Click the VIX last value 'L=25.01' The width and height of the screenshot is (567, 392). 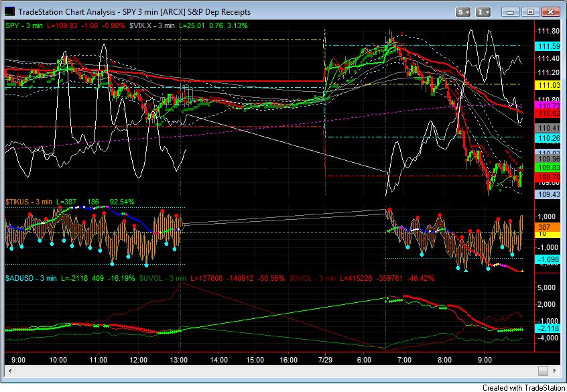(192, 25)
